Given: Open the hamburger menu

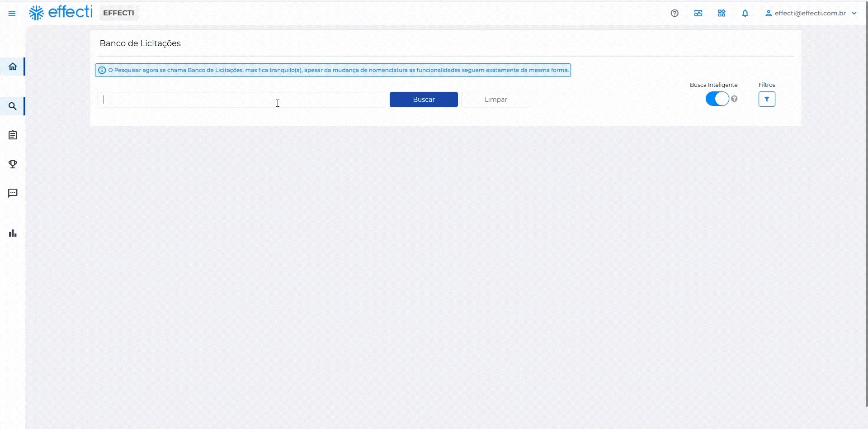Looking at the screenshot, I should (x=12, y=14).
